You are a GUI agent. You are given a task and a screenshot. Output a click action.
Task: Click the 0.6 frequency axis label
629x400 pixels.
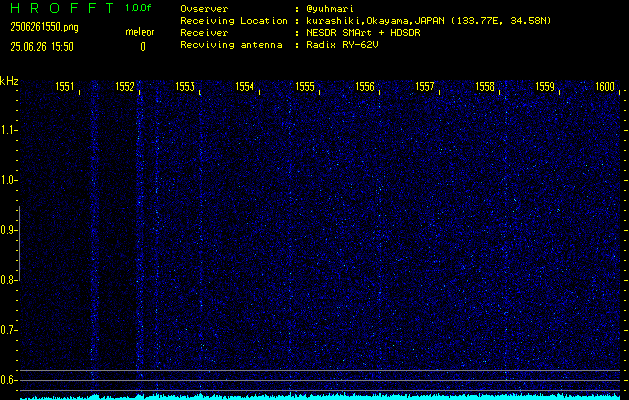(x=8, y=380)
